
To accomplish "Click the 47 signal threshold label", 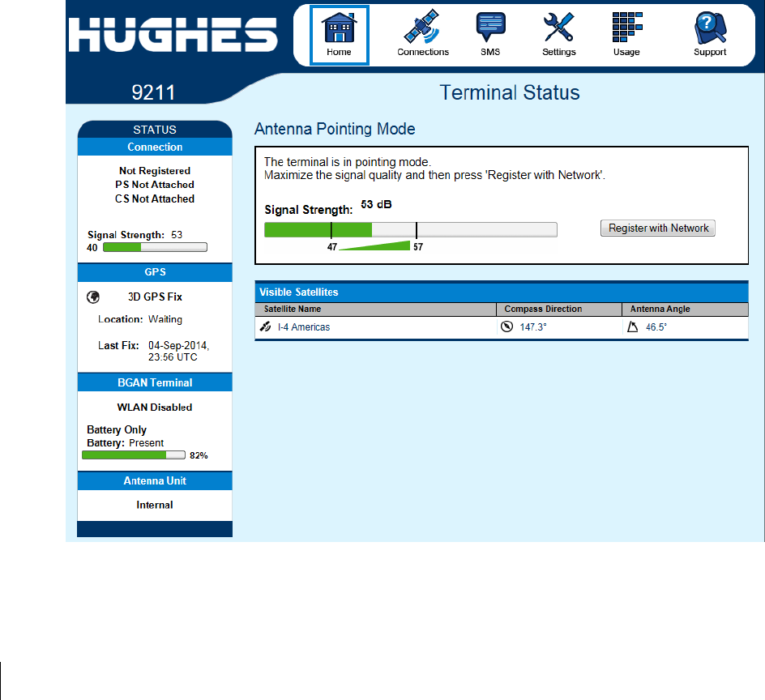I will coord(331,247).
